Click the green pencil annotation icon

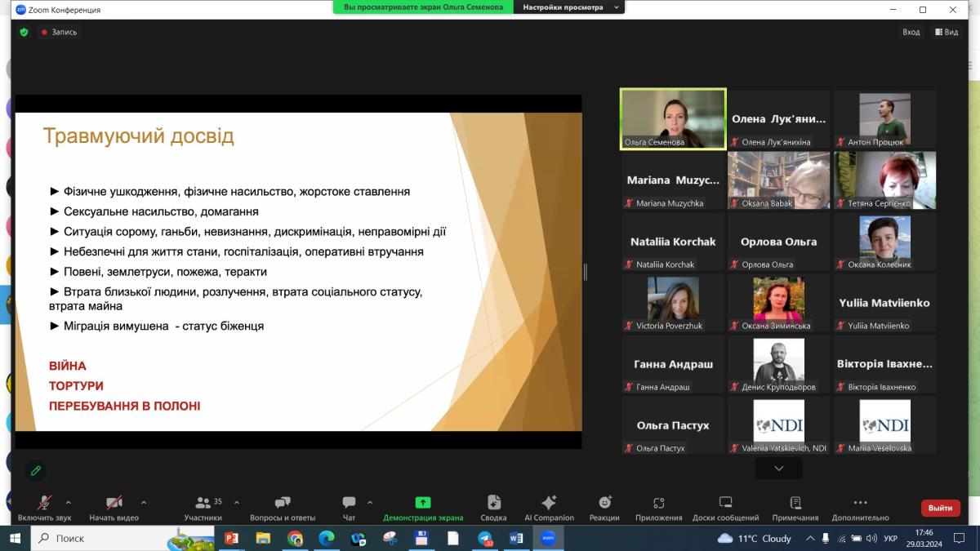(35, 471)
